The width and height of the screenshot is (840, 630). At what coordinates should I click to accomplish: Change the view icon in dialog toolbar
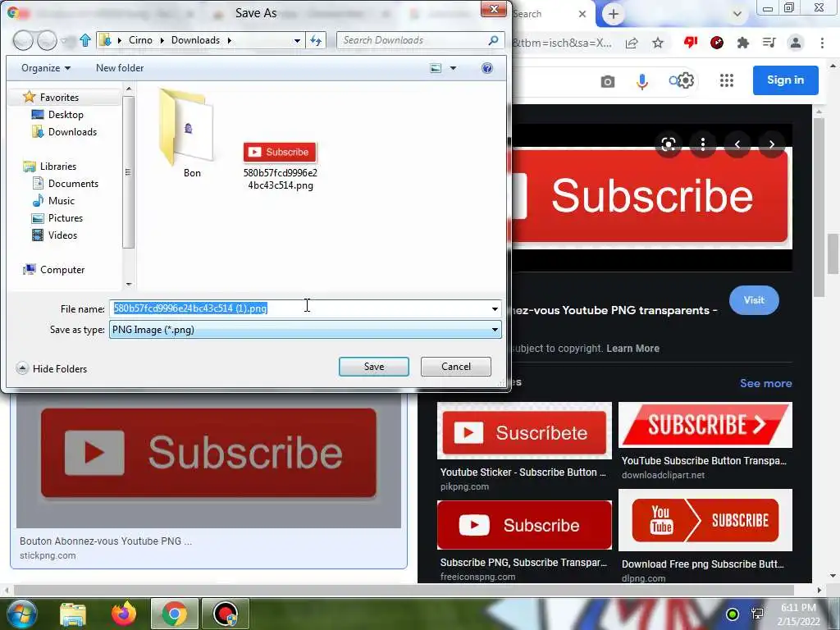tap(436, 68)
